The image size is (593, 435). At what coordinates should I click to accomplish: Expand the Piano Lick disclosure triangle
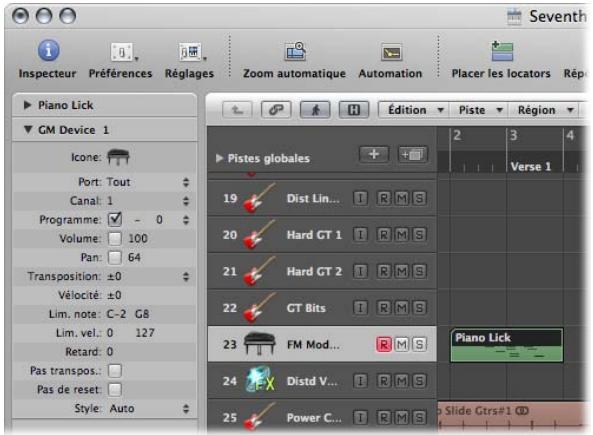[x=27, y=105]
